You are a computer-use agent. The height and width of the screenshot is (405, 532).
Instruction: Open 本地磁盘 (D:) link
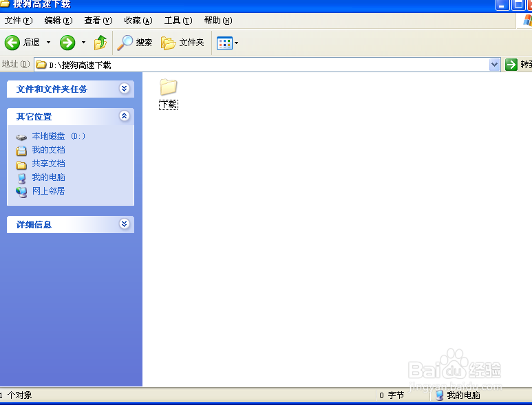[x=58, y=136]
